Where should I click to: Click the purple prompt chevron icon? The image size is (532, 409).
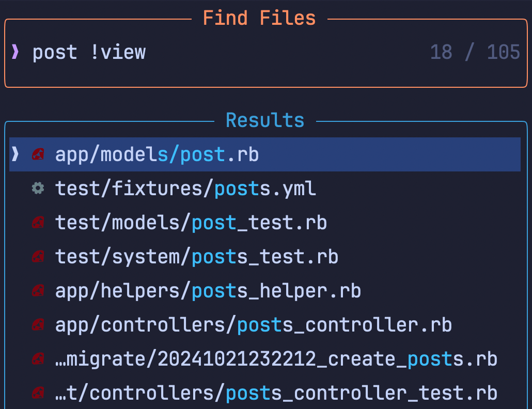click(15, 52)
